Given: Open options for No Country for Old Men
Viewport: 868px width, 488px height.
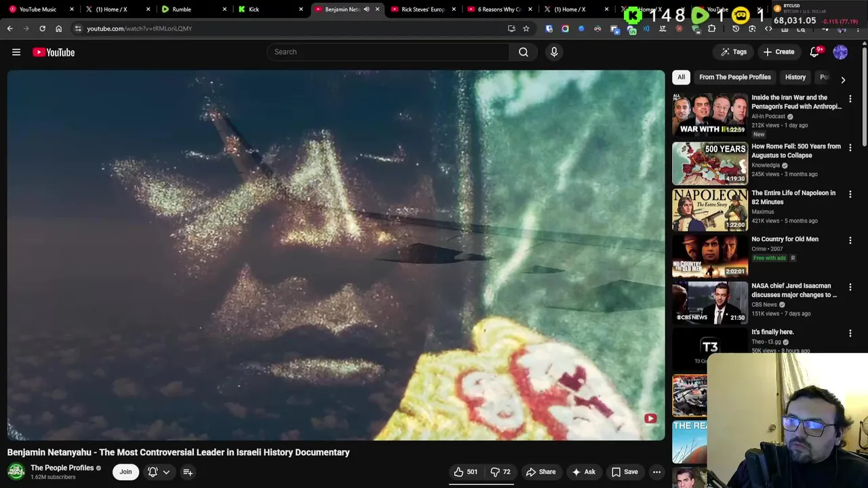Looking at the screenshot, I should [x=850, y=240].
